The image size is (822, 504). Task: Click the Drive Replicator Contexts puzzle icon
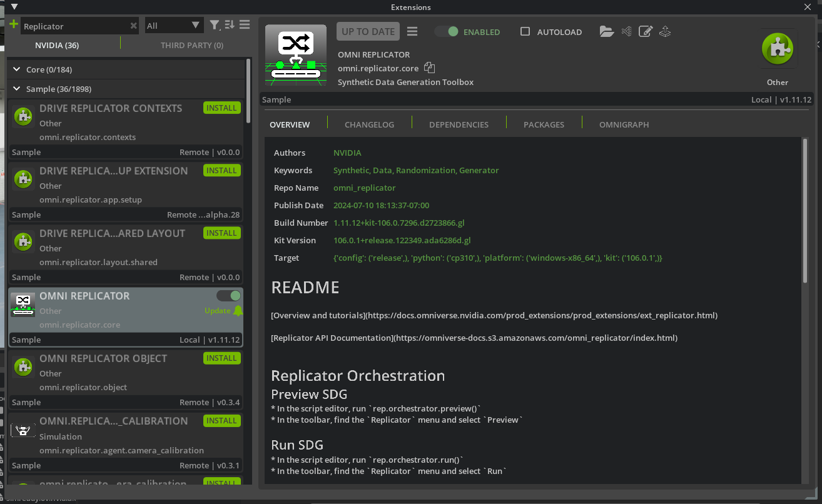coord(23,116)
